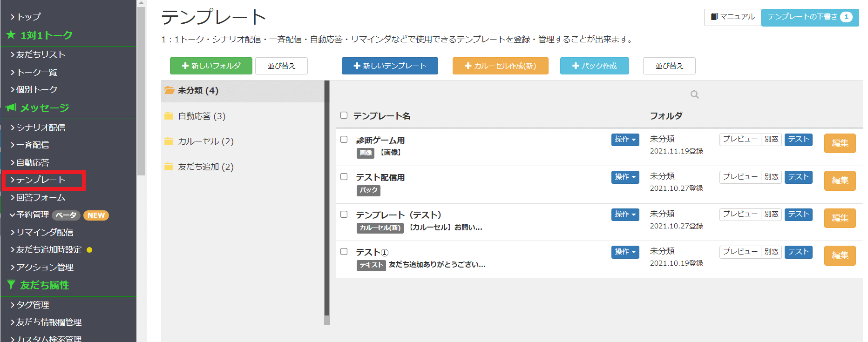
Task: Open 回答フォーム in the sidebar
Action: pos(38,198)
